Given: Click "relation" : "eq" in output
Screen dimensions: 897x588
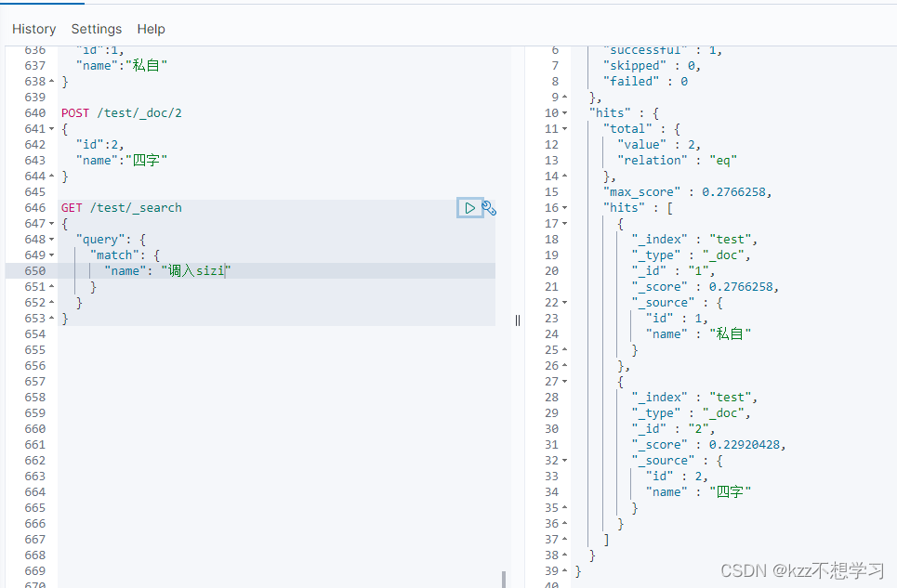Looking at the screenshot, I should click(x=677, y=161).
